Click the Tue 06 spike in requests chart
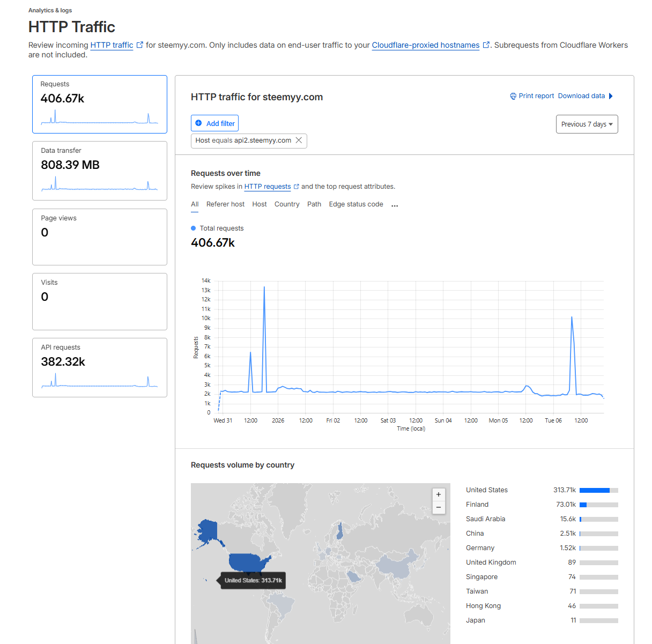 click(572, 317)
